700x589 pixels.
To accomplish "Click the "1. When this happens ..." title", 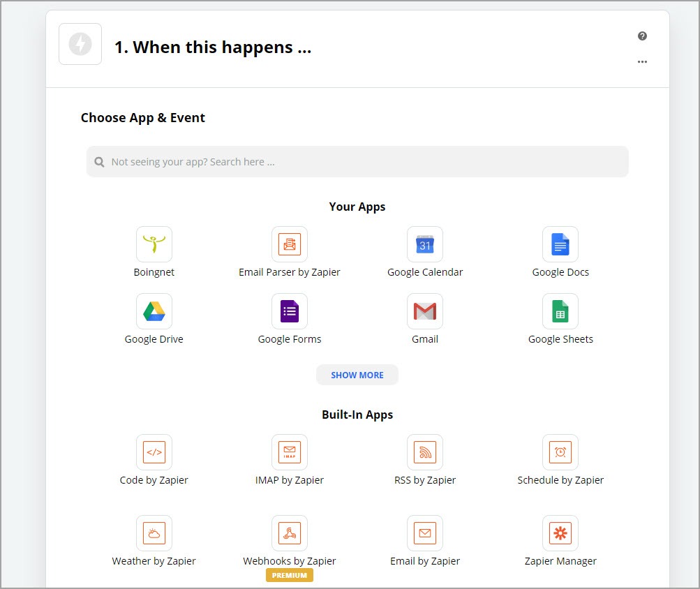I will (213, 47).
